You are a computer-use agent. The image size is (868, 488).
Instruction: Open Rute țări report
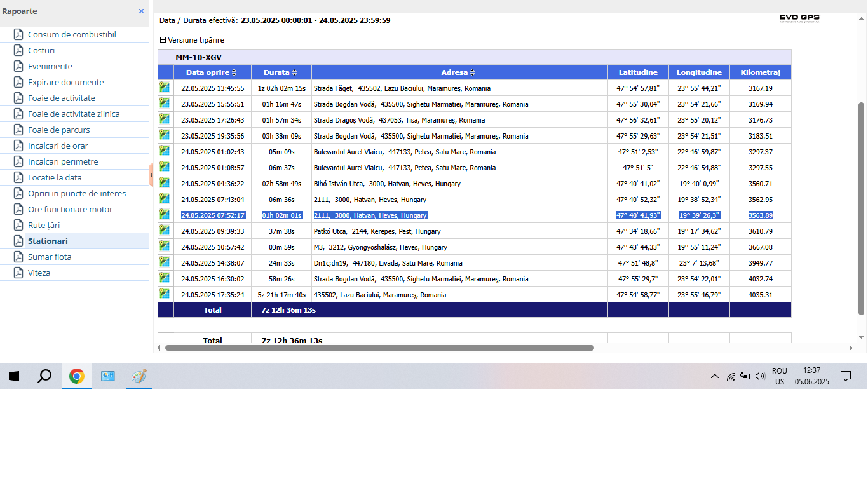44,225
